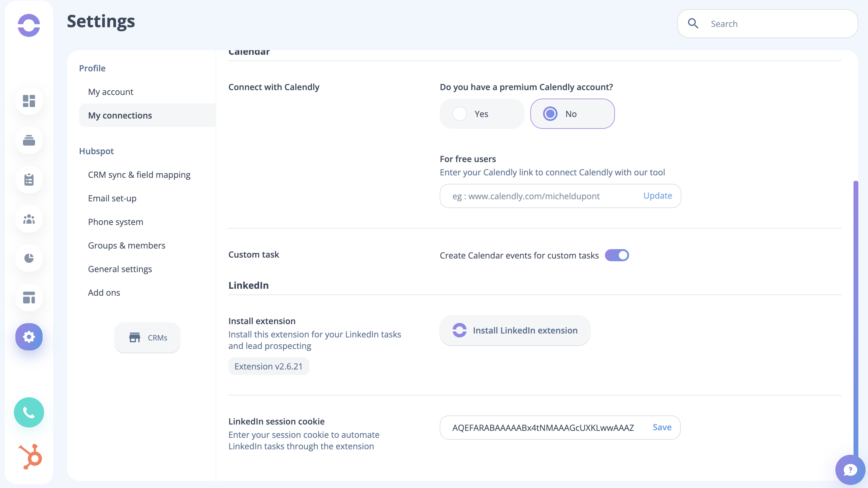Open the pie chart analytics icon

pyautogui.click(x=29, y=258)
